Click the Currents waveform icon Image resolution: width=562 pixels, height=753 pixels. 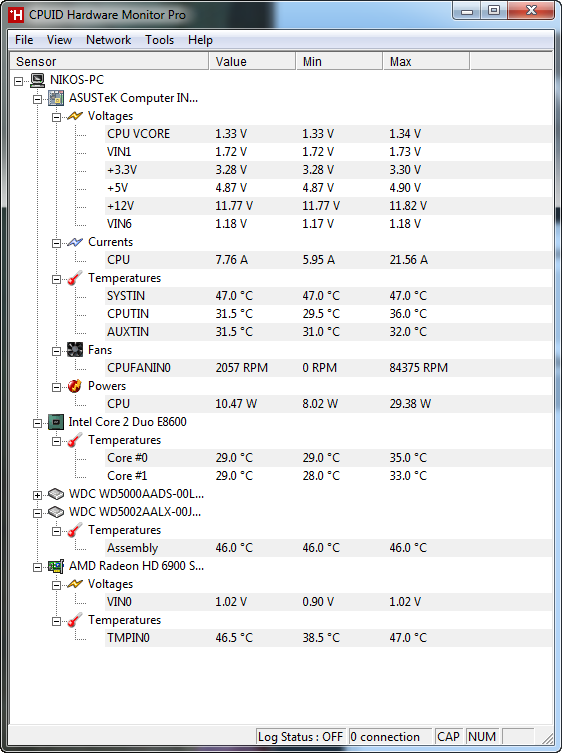point(75,242)
